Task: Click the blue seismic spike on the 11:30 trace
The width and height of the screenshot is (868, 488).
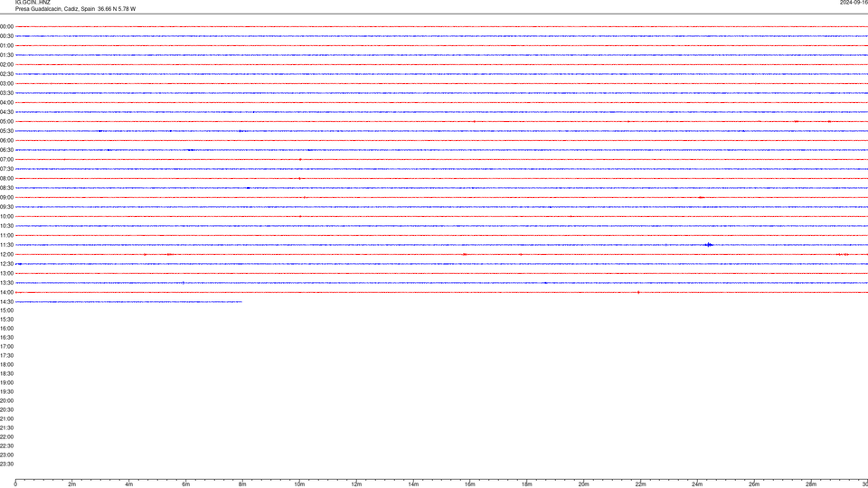Action: click(709, 245)
